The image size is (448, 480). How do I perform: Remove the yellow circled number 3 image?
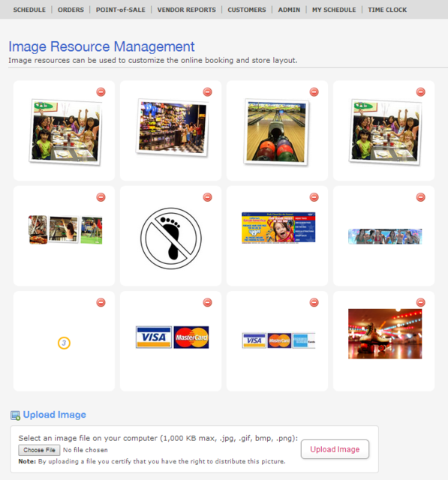pyautogui.click(x=101, y=302)
